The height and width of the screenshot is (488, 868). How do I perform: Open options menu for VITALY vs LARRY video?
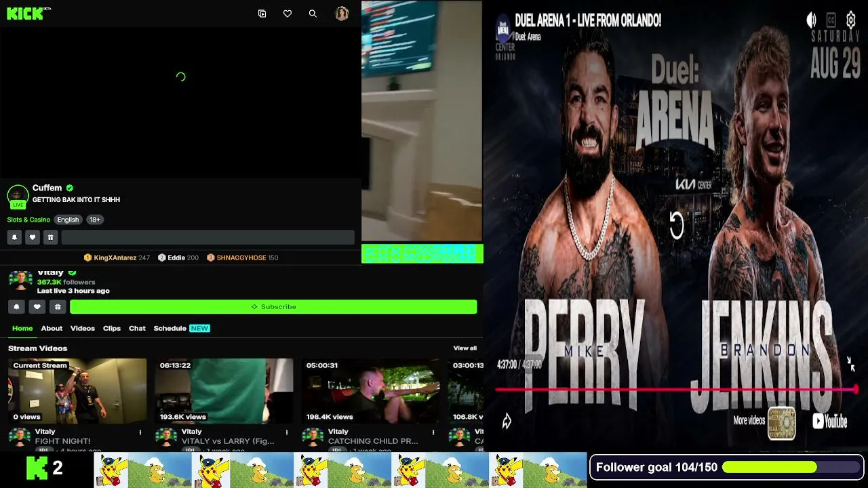(x=287, y=432)
